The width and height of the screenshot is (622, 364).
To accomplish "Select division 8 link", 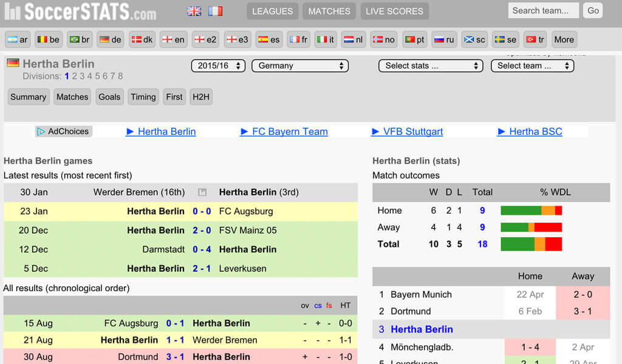I will pyautogui.click(x=120, y=76).
